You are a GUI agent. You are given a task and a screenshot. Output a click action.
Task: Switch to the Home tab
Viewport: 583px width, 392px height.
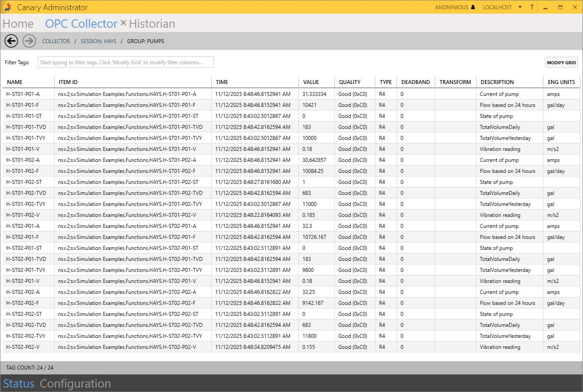[x=18, y=24]
